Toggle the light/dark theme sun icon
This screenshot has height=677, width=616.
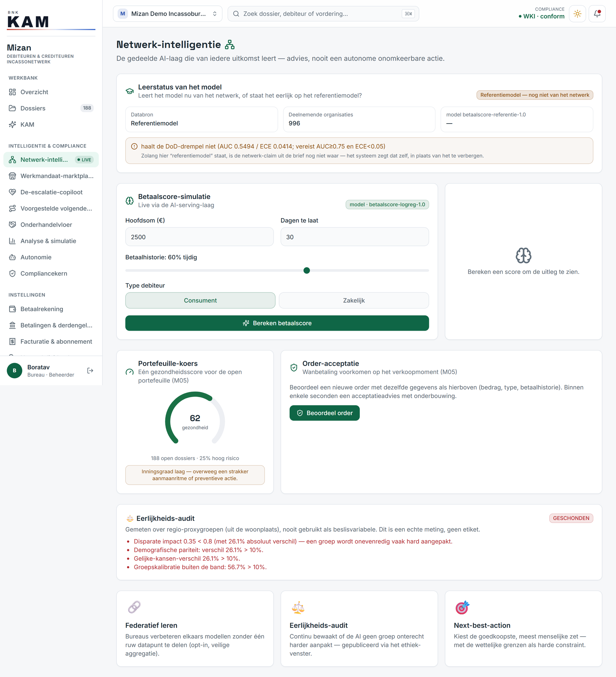click(577, 14)
